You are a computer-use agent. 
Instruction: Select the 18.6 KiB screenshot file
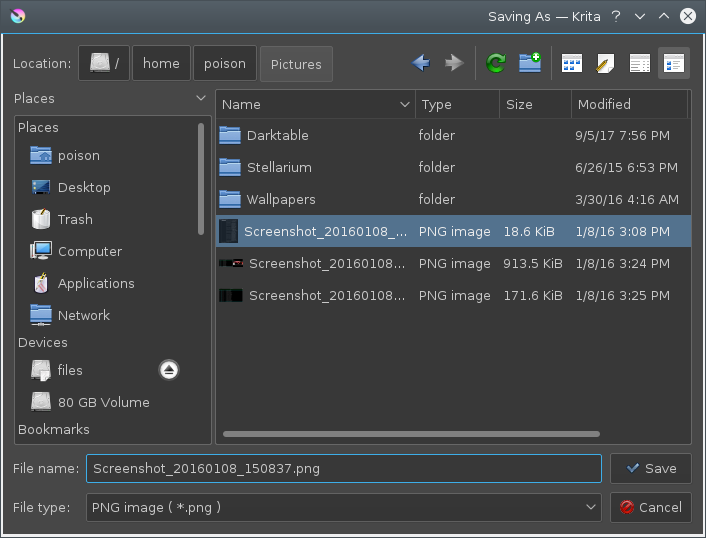tap(453, 231)
